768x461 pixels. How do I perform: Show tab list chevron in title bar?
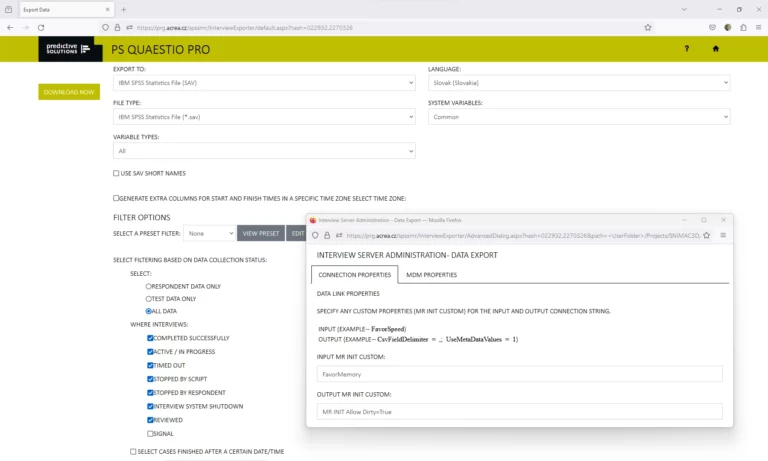pyautogui.click(x=684, y=9)
